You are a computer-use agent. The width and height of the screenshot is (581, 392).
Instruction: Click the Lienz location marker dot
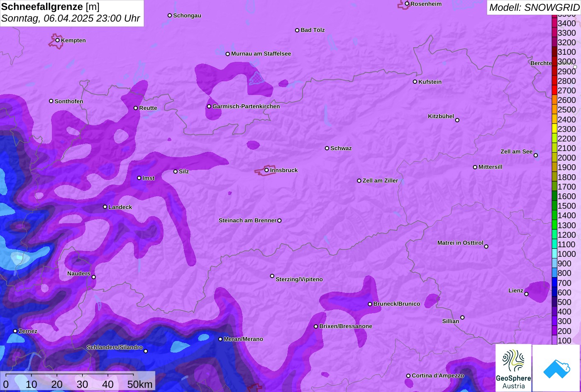pyautogui.click(x=526, y=294)
